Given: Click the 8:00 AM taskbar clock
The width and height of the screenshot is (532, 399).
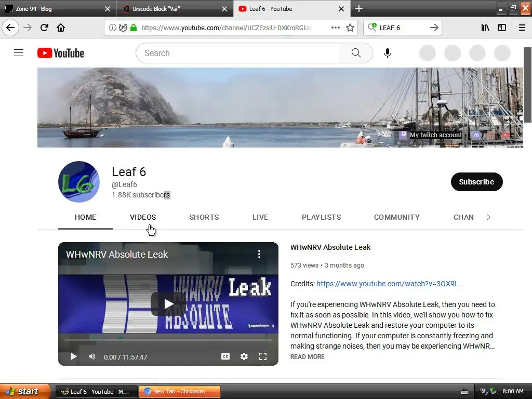Looking at the screenshot, I should click(513, 392).
